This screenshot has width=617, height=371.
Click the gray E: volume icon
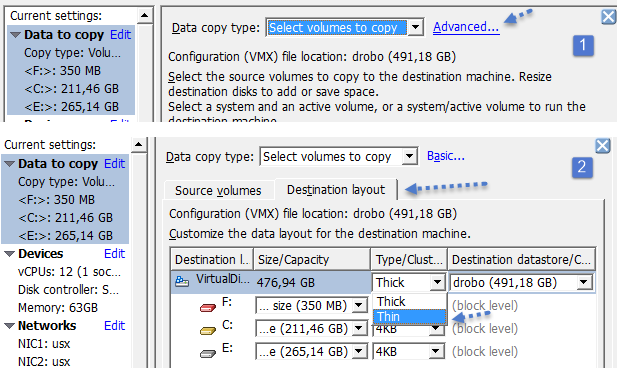207,354
